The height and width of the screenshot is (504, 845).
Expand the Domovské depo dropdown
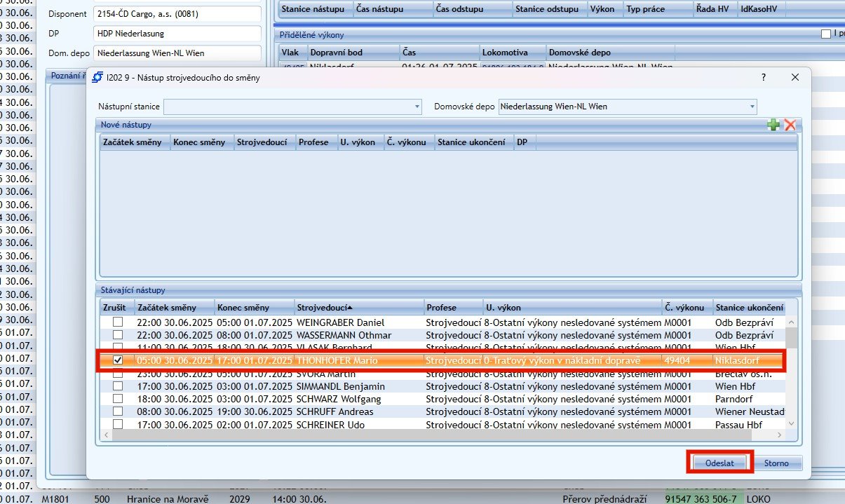(752, 107)
